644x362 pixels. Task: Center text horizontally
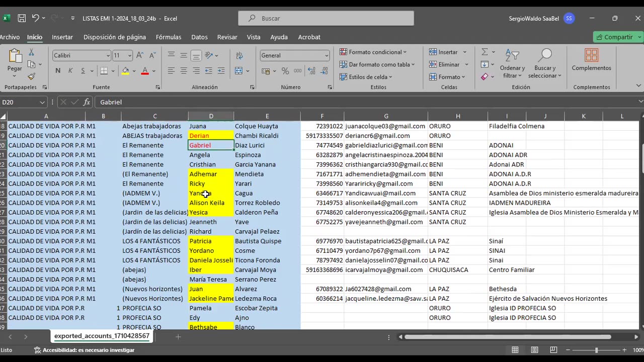184,71
